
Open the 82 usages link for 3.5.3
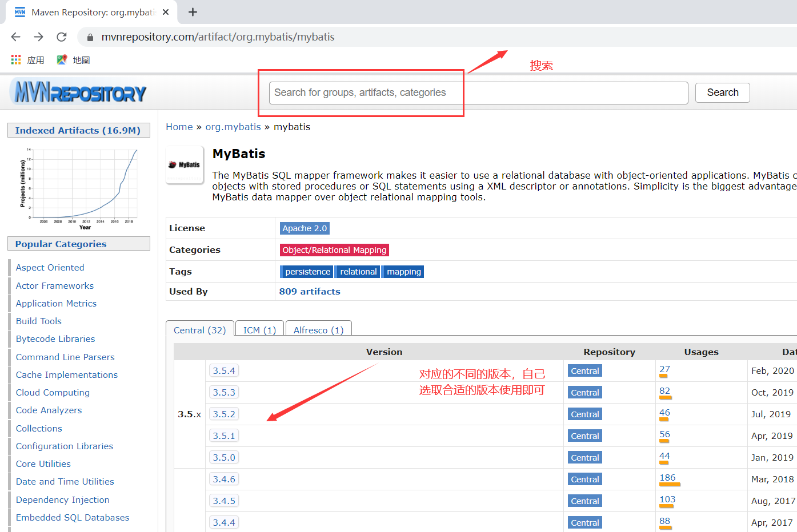664,391
